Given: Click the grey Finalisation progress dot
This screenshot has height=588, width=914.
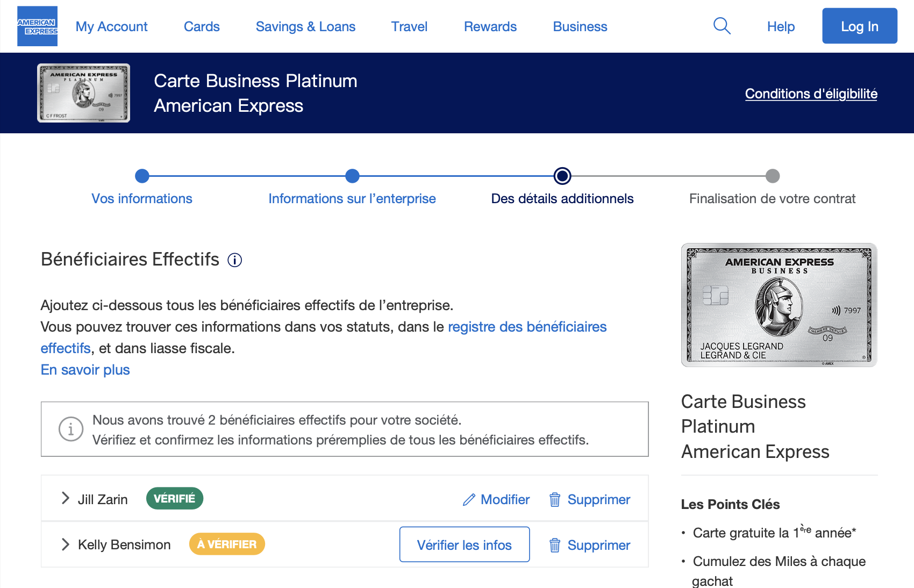Looking at the screenshot, I should pyautogui.click(x=773, y=176).
